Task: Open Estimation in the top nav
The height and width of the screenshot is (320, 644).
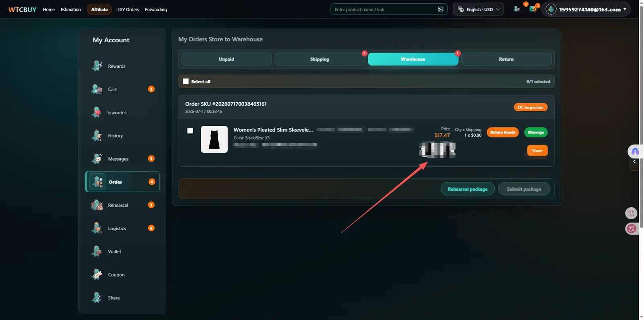Action: coord(71,10)
